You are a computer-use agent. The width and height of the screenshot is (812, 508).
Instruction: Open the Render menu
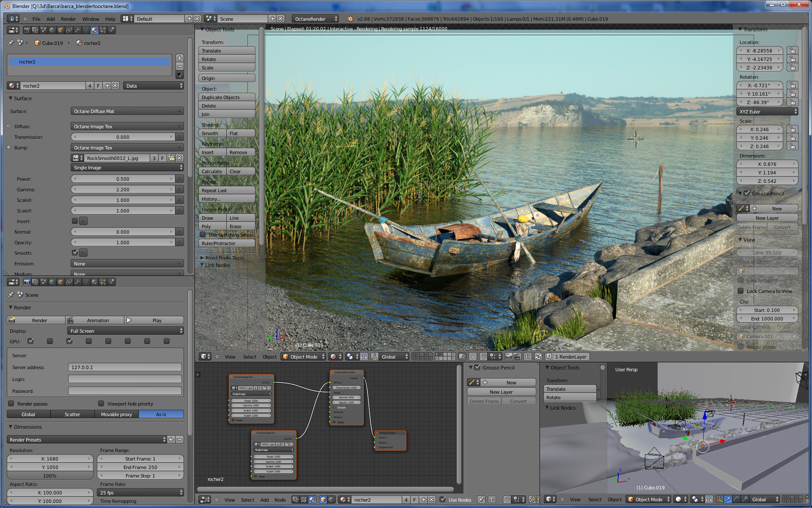(68, 19)
